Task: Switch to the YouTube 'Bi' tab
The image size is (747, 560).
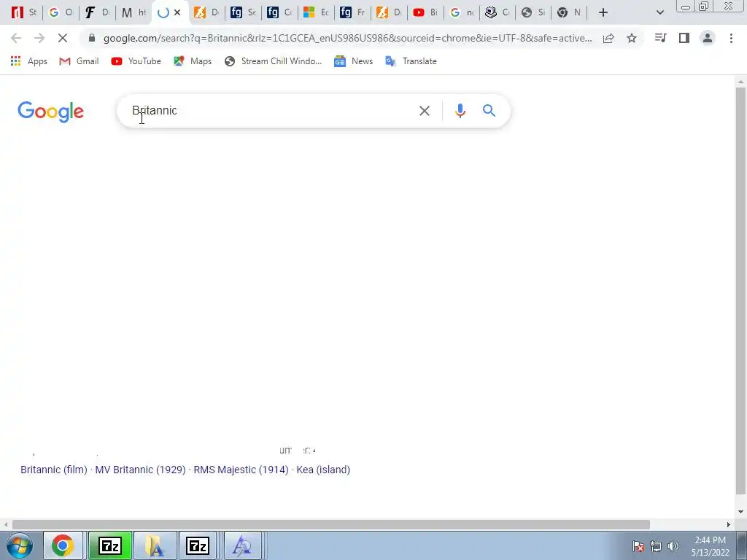Action: coord(425,12)
